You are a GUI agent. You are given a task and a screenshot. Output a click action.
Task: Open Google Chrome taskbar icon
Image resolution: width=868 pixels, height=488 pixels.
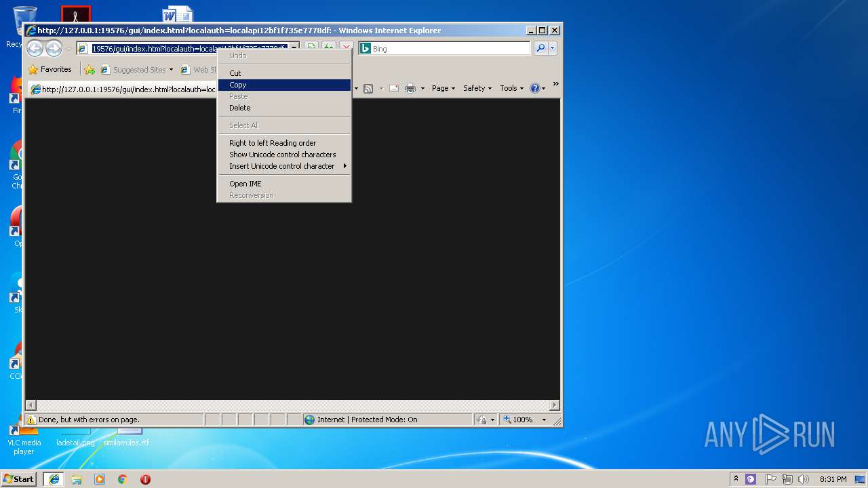coord(123,479)
